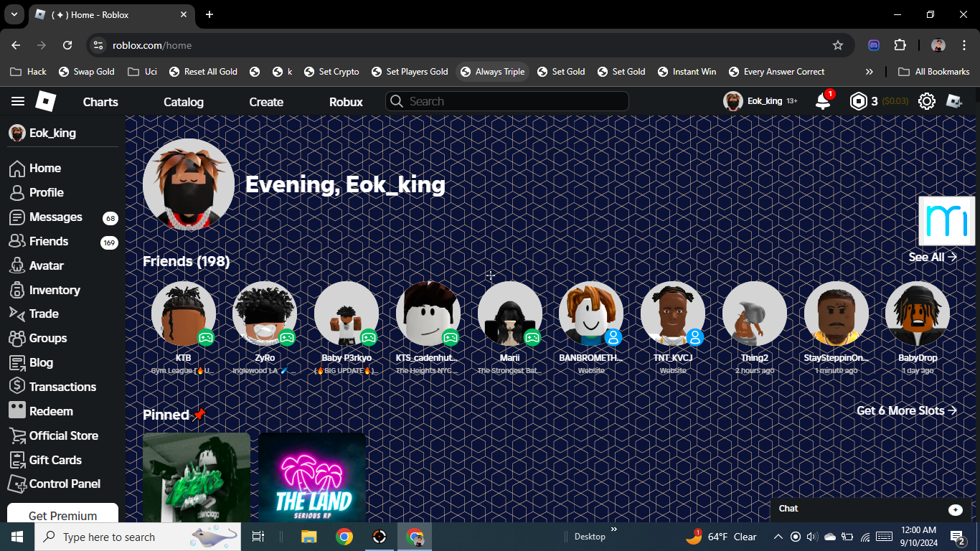Open Task View on the taskbar

point(258,537)
